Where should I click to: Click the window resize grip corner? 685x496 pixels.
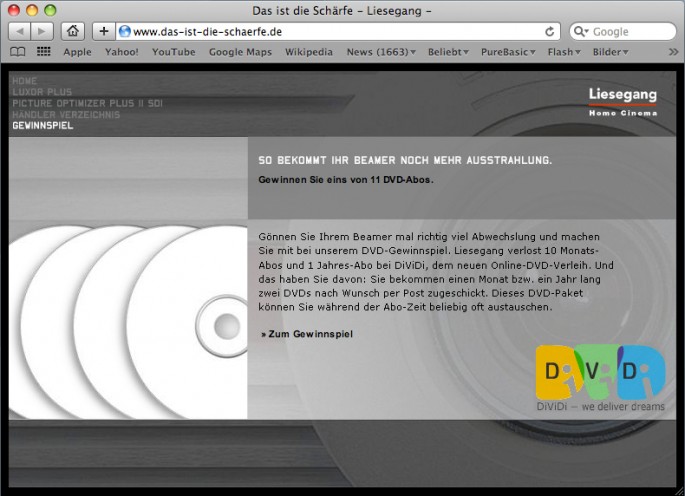tap(679, 490)
